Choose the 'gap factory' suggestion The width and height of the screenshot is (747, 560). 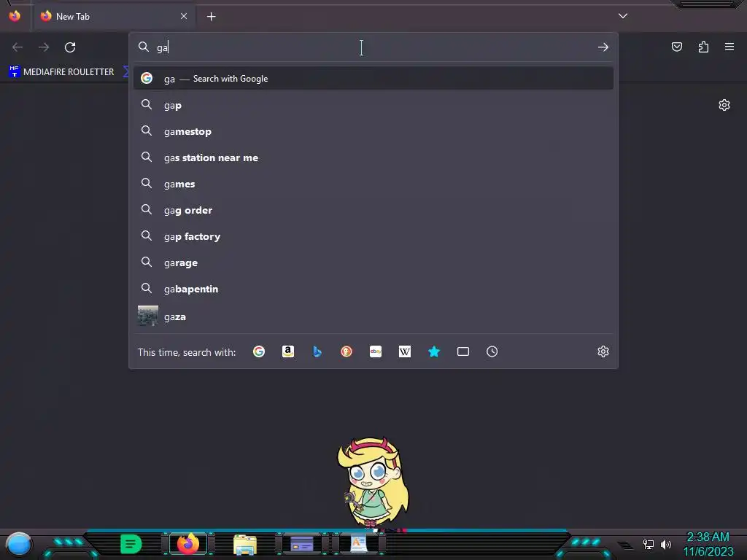[373, 236]
